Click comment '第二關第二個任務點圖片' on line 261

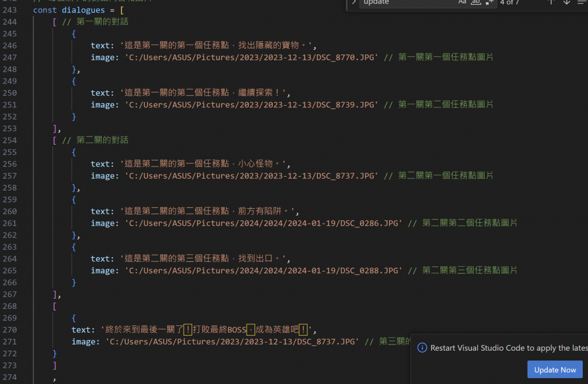point(470,223)
